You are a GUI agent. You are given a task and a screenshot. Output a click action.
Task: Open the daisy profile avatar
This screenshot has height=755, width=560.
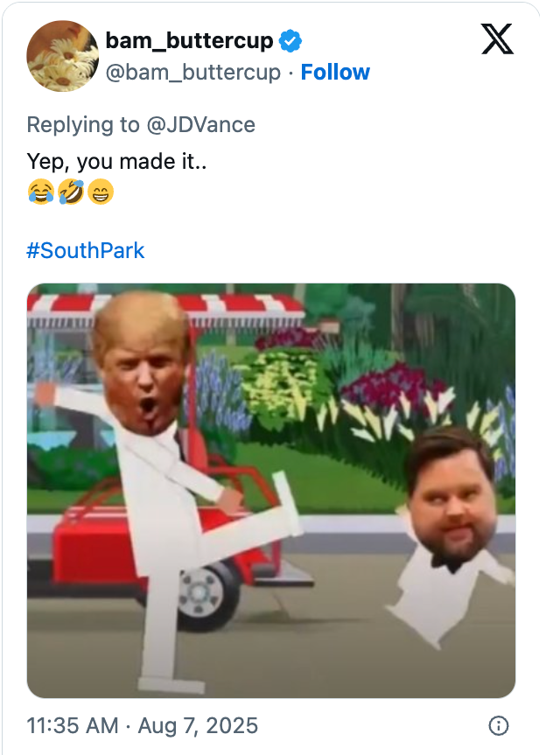coord(62,56)
